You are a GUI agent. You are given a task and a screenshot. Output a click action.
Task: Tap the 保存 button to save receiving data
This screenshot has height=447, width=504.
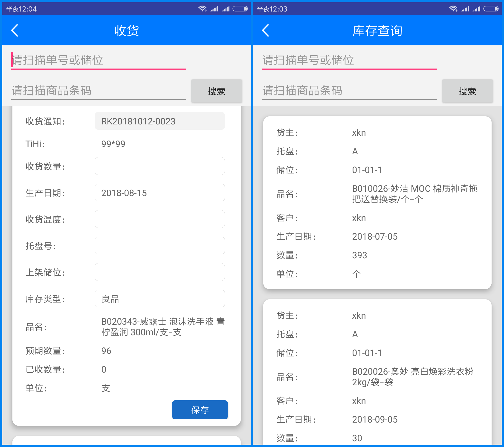pyautogui.click(x=200, y=410)
